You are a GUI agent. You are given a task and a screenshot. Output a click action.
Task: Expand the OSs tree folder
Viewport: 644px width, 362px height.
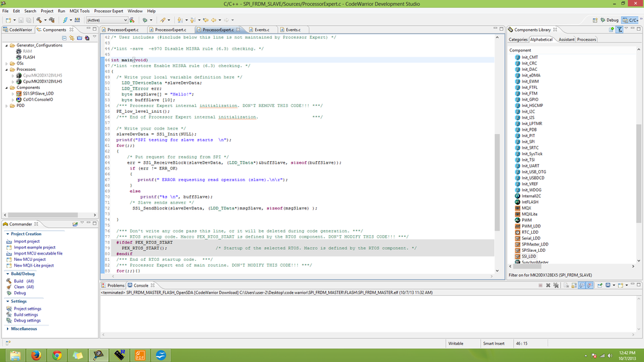point(6,64)
